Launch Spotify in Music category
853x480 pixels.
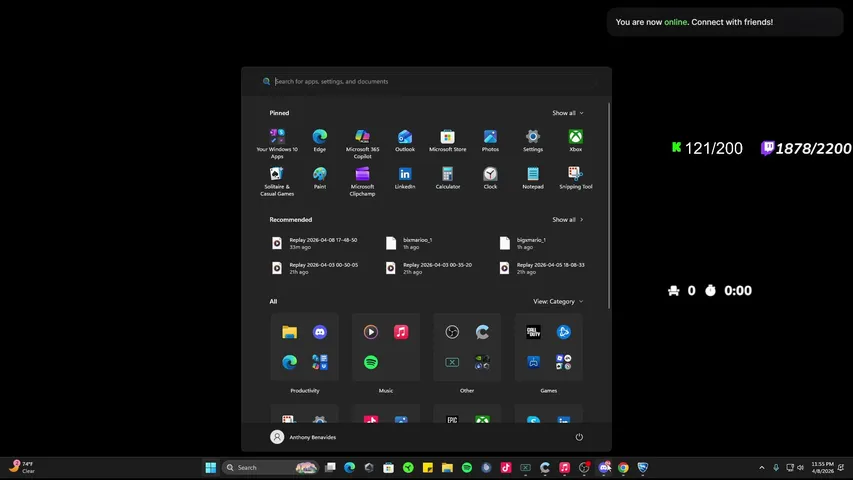click(x=371, y=362)
